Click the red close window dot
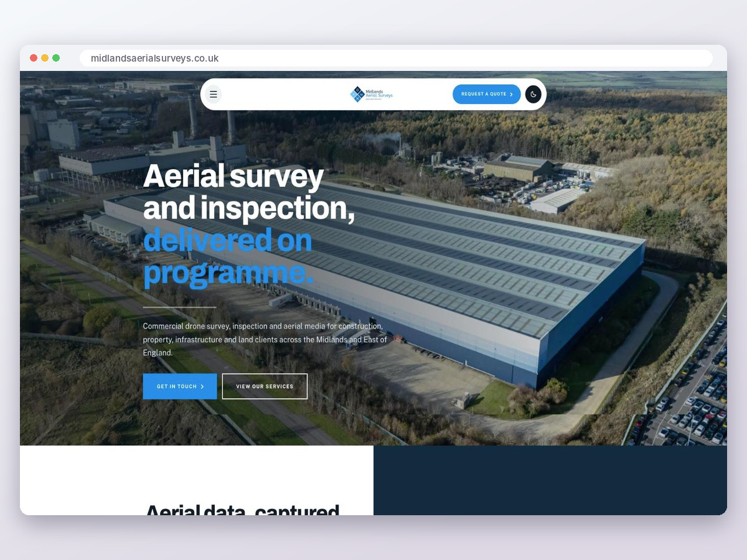Screen dimensions: 747x560 tap(34, 58)
